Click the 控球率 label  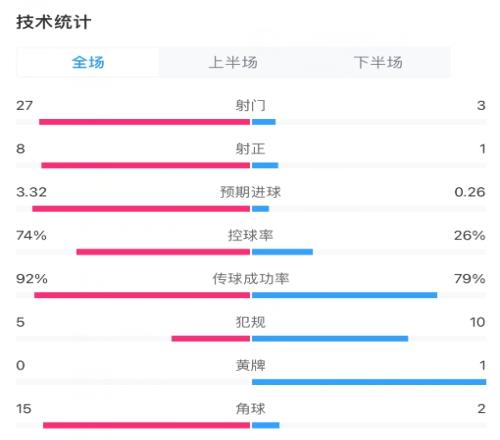point(250,235)
